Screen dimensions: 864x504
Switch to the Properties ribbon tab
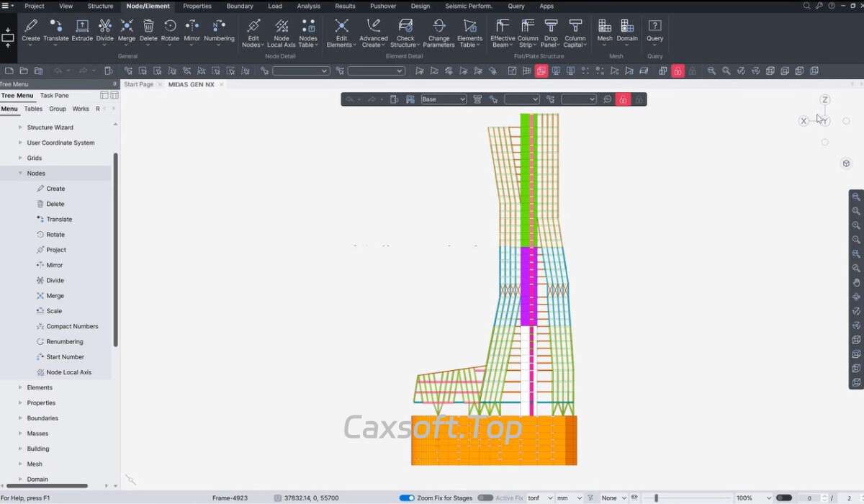[x=197, y=6]
